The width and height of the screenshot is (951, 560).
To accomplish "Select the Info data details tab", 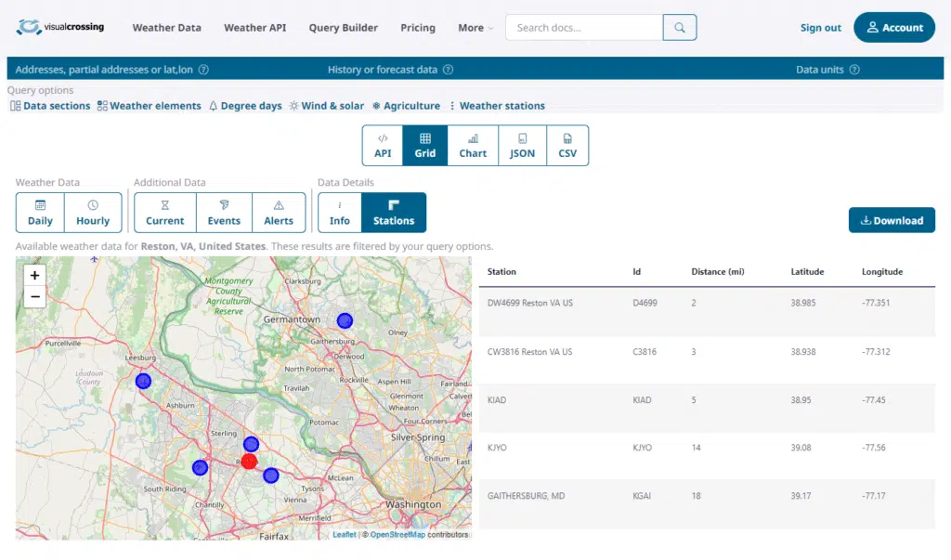I will click(340, 213).
